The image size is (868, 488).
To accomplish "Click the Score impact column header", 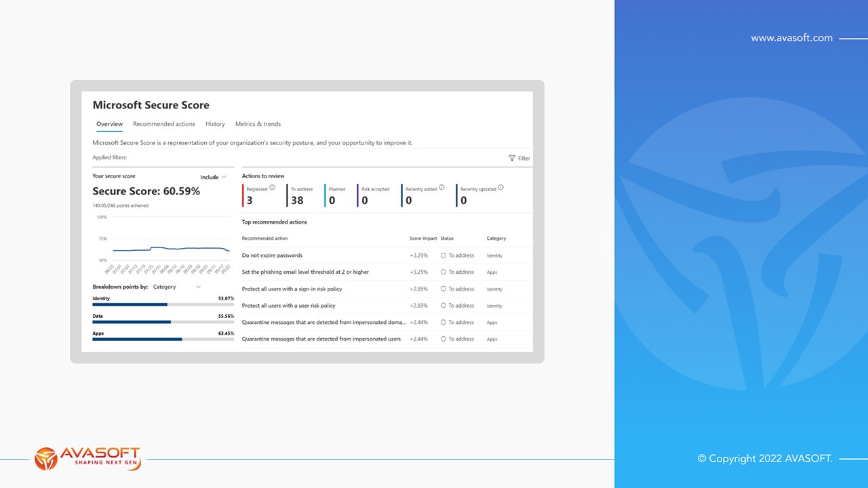I will point(423,239).
